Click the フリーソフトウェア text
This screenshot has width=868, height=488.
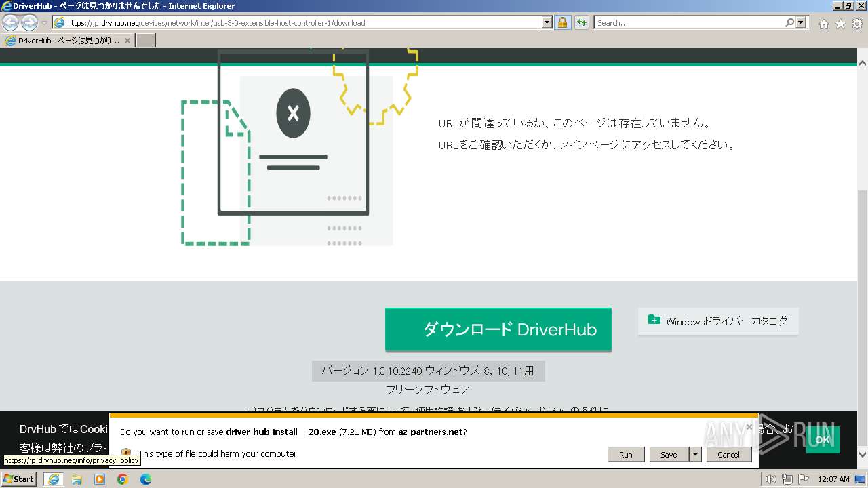tap(427, 390)
